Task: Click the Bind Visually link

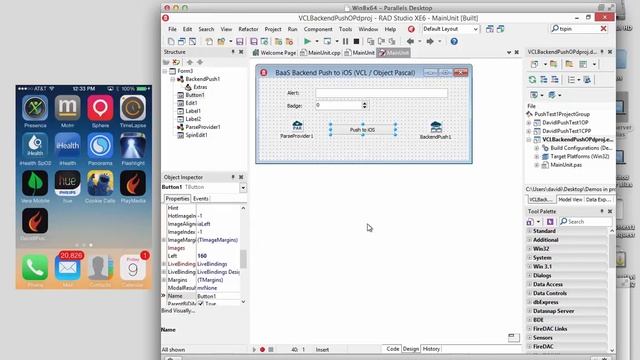Action: pos(178,311)
